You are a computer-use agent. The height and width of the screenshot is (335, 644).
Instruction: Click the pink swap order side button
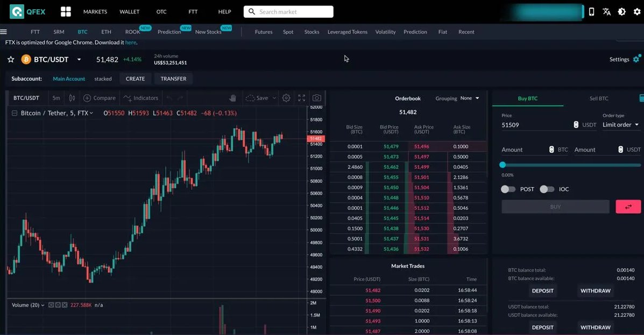click(x=628, y=206)
